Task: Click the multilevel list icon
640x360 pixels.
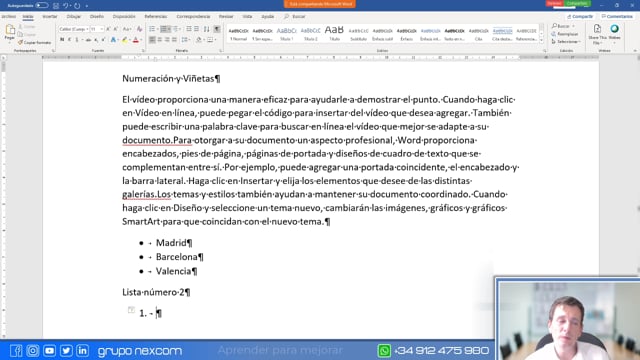Action: click(x=176, y=29)
